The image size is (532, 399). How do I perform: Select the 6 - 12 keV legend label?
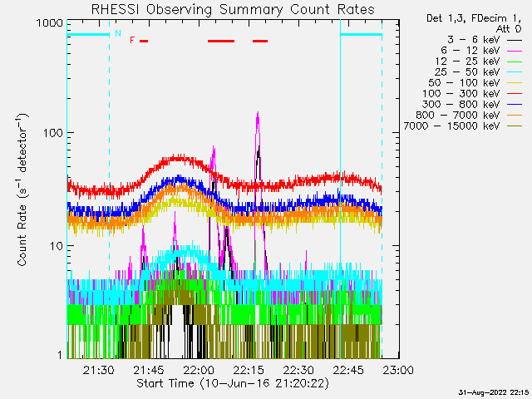pyautogui.click(x=470, y=51)
